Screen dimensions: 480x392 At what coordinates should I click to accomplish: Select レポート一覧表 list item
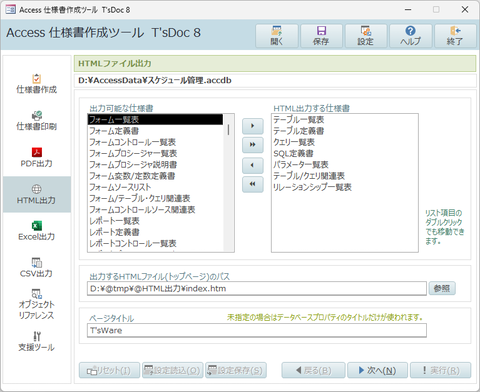coord(155,221)
